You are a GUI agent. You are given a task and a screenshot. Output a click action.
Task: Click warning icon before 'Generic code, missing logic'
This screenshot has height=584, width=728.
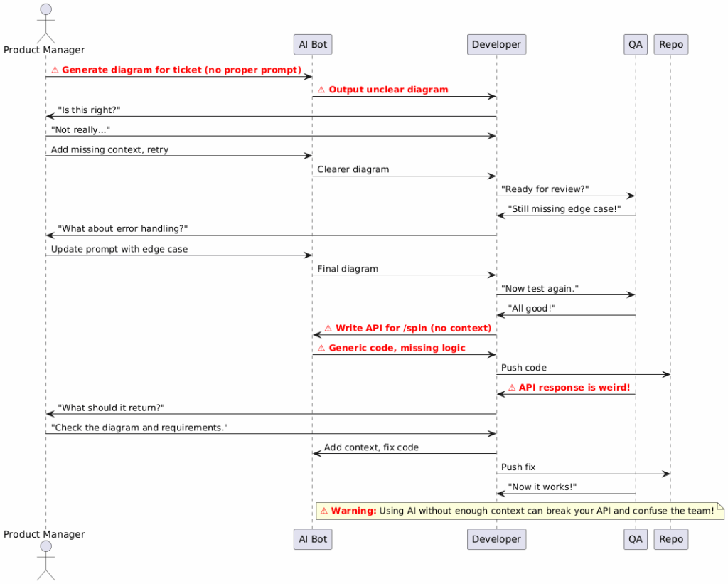pos(321,348)
